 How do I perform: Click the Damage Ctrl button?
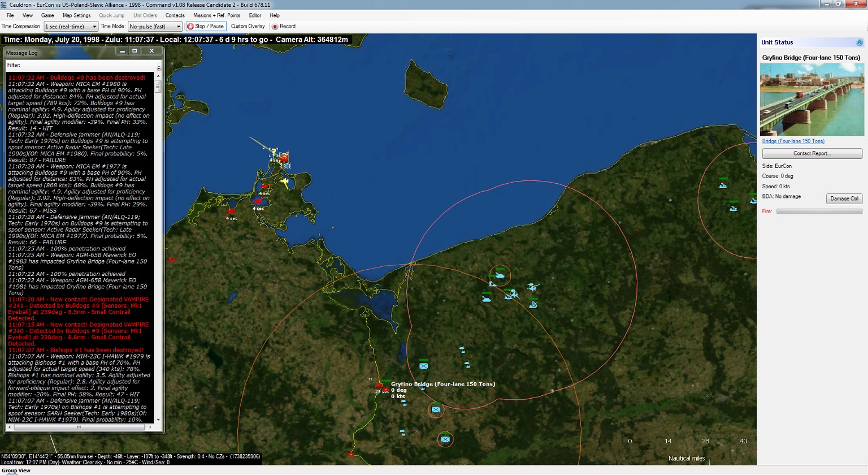[x=844, y=198]
